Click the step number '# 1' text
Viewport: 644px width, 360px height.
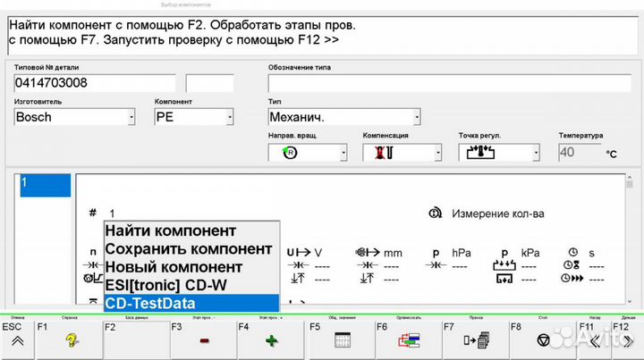(x=102, y=213)
